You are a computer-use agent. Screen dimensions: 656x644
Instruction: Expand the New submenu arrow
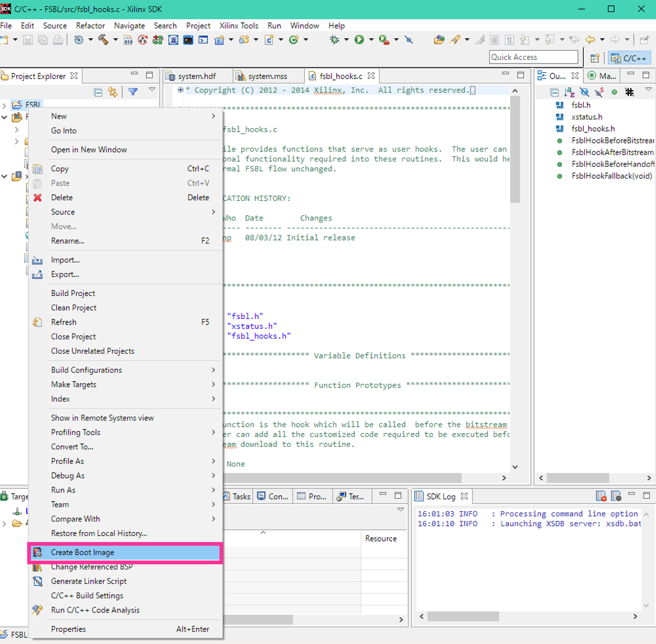click(213, 116)
